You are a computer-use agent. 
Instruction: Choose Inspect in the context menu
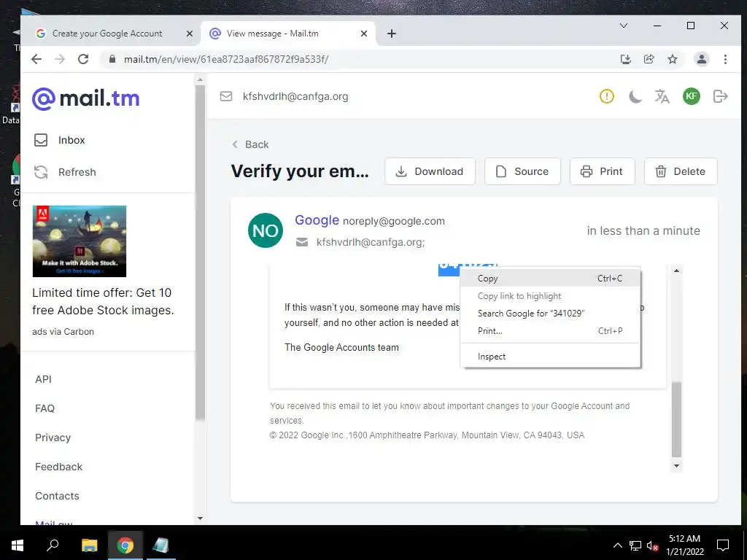550,357
